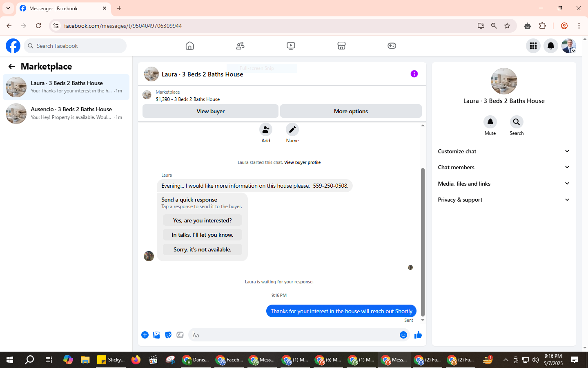Click the Add people icon
Screen dimensions: 588x368
click(266, 130)
